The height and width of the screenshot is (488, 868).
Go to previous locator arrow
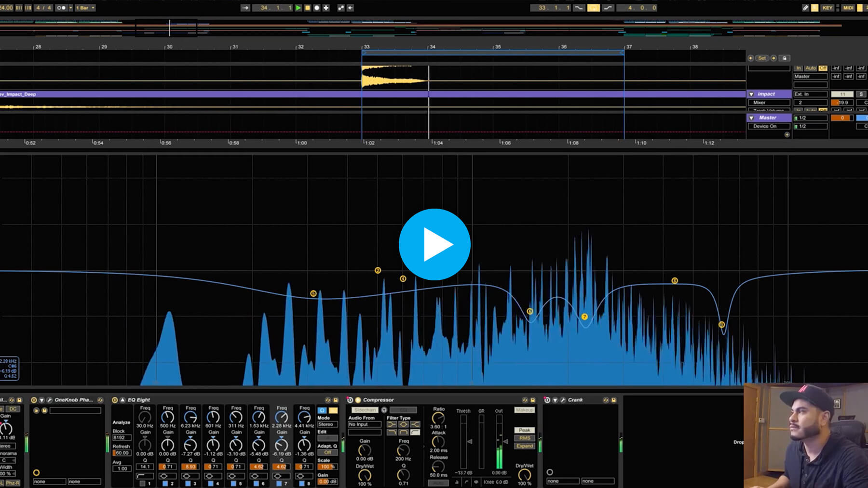tap(751, 58)
